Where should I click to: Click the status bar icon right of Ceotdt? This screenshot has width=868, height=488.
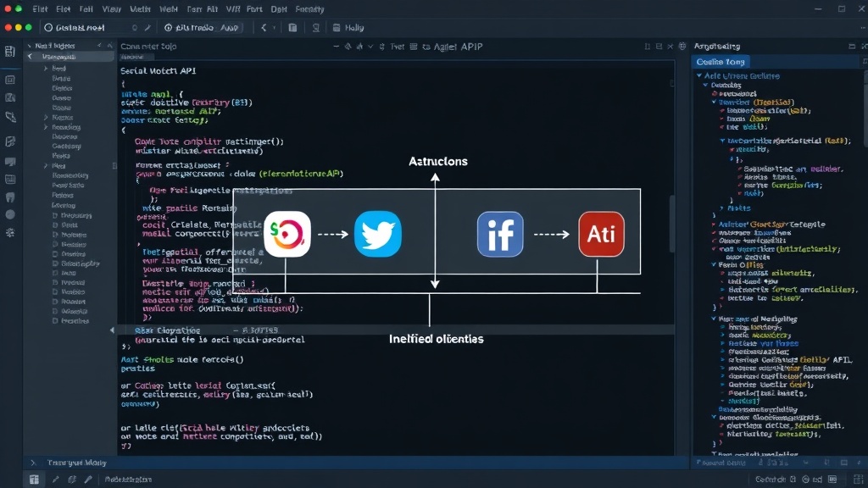pos(793,480)
